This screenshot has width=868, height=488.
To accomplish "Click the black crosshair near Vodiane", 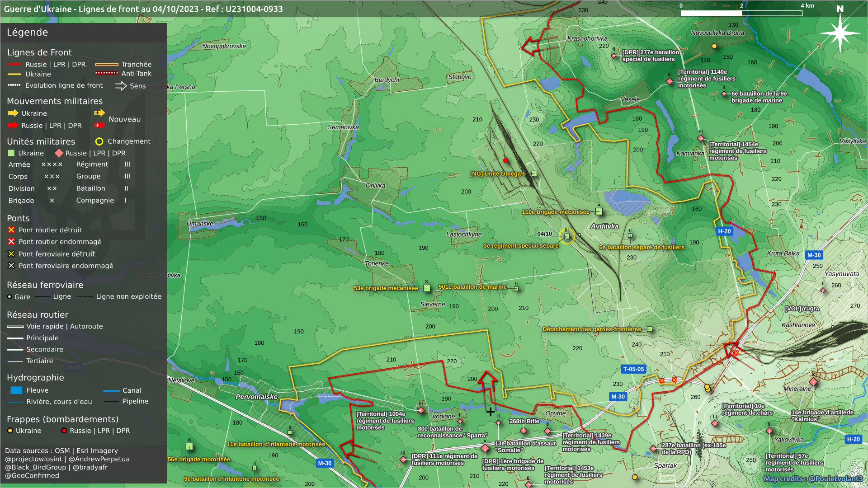I will tap(491, 412).
